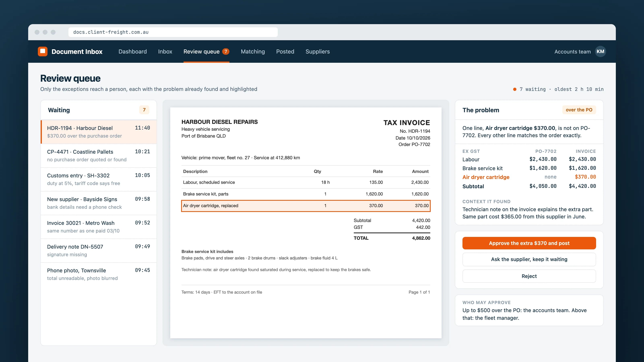Click the 11:40 timestamp on HDR-1194
Screen dimensions: 644x362
(142, 128)
